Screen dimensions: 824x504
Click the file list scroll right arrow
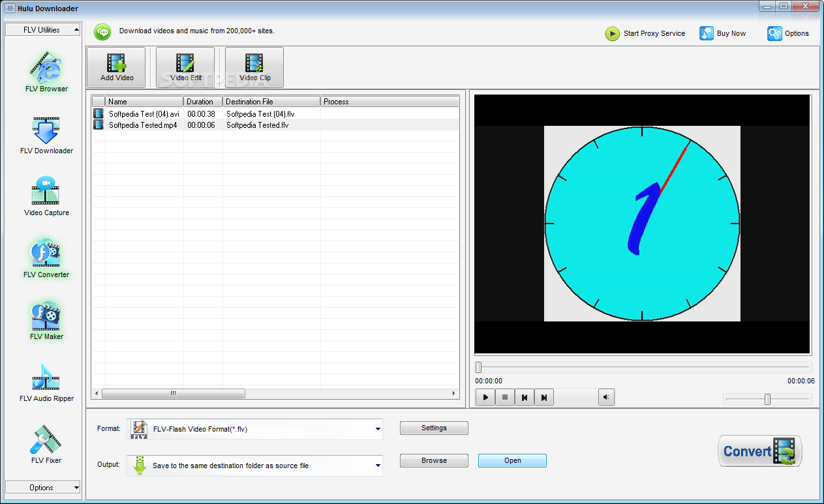[454, 393]
